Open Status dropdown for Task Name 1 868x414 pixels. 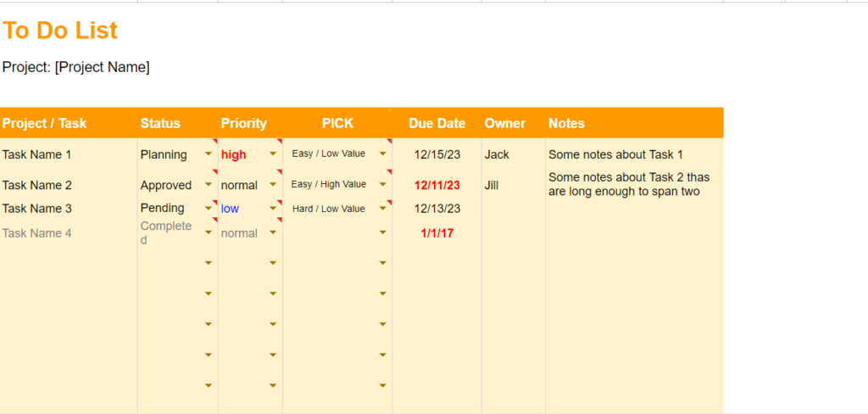click(209, 154)
